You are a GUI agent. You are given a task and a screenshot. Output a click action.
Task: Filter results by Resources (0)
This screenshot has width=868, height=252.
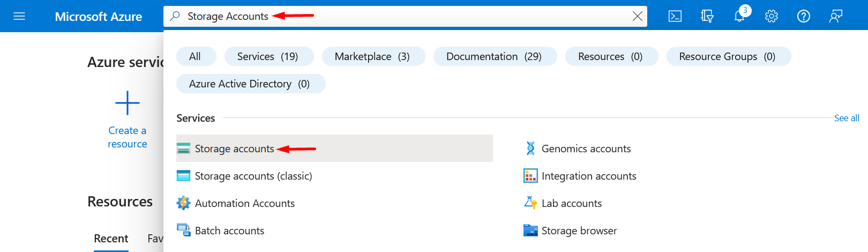(x=611, y=56)
